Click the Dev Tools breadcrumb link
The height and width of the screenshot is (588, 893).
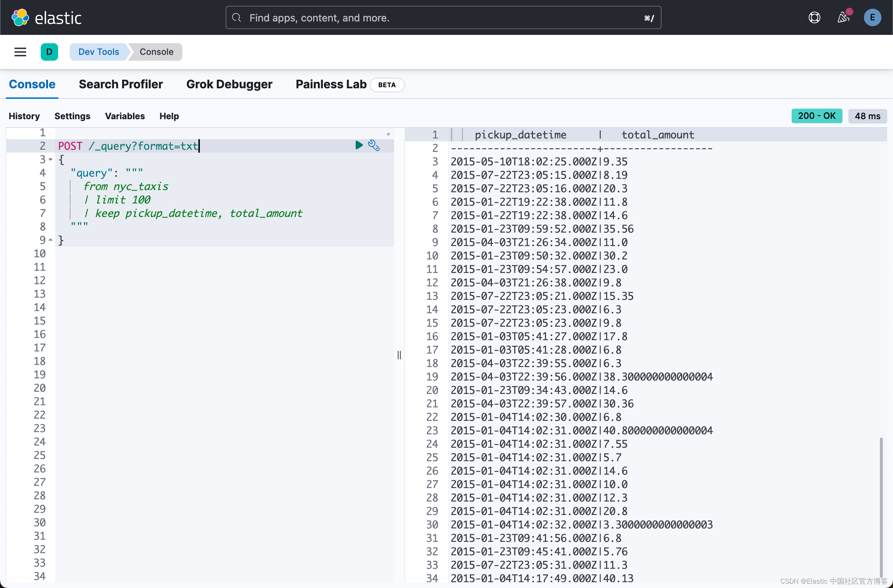click(98, 52)
